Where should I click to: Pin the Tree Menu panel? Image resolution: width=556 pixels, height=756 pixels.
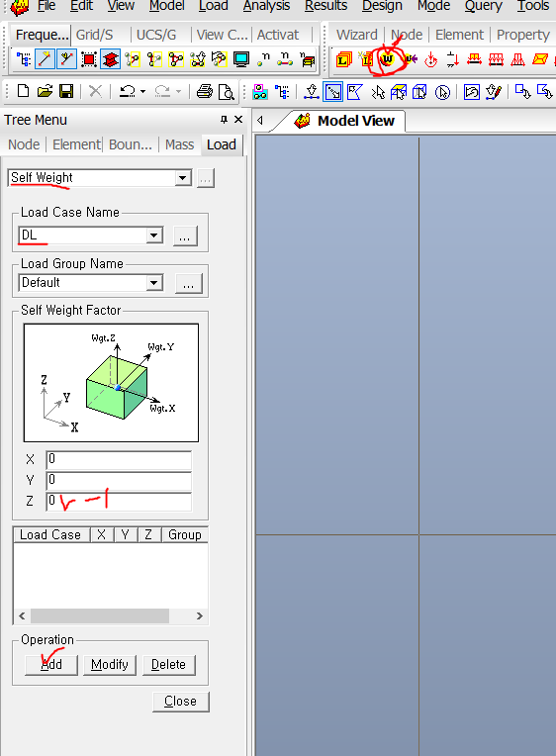[x=224, y=119]
